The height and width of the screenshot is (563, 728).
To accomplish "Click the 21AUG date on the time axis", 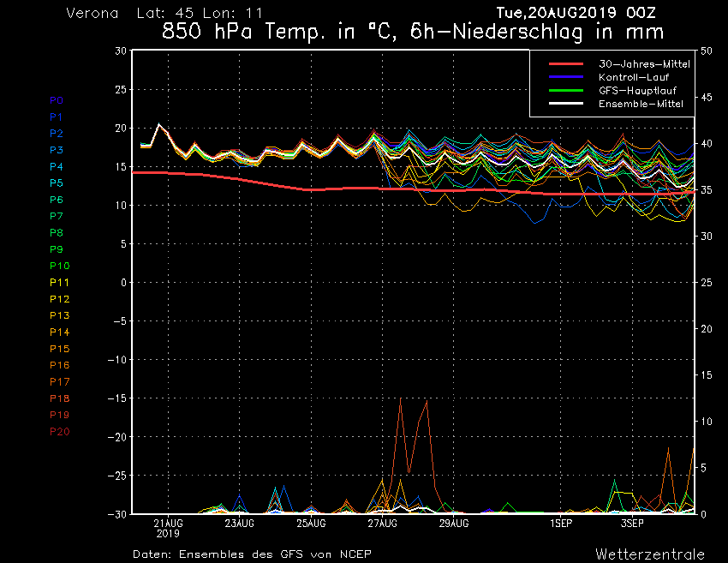I will (x=168, y=523).
